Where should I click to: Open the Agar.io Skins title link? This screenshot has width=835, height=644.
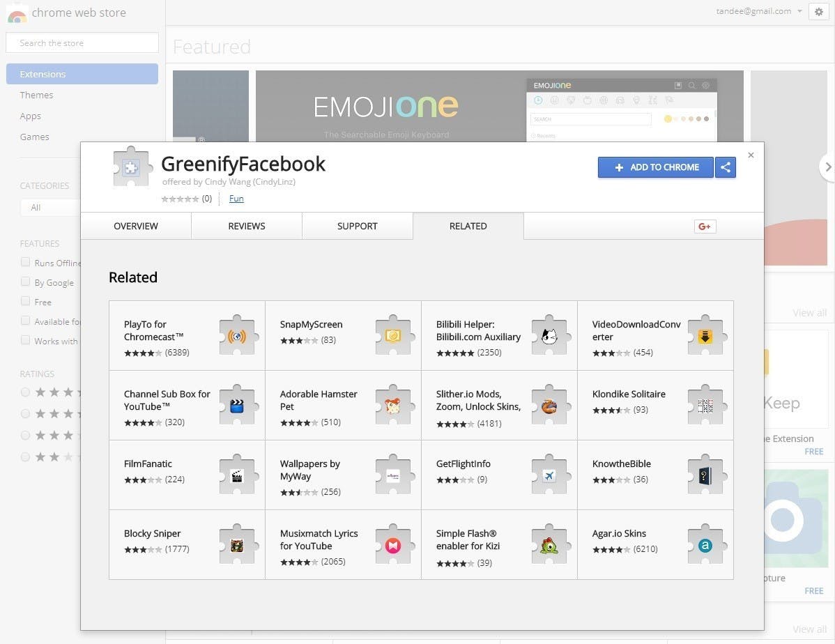pyautogui.click(x=620, y=534)
